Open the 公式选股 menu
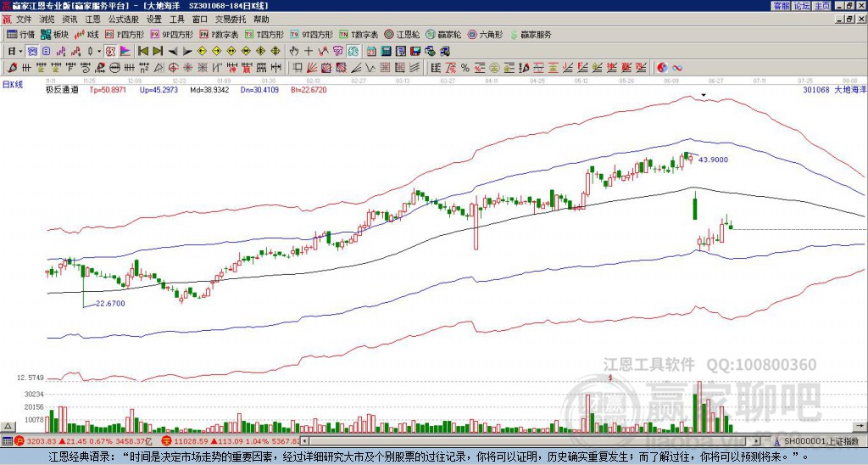Screen dimensions: 868x465 (124, 20)
